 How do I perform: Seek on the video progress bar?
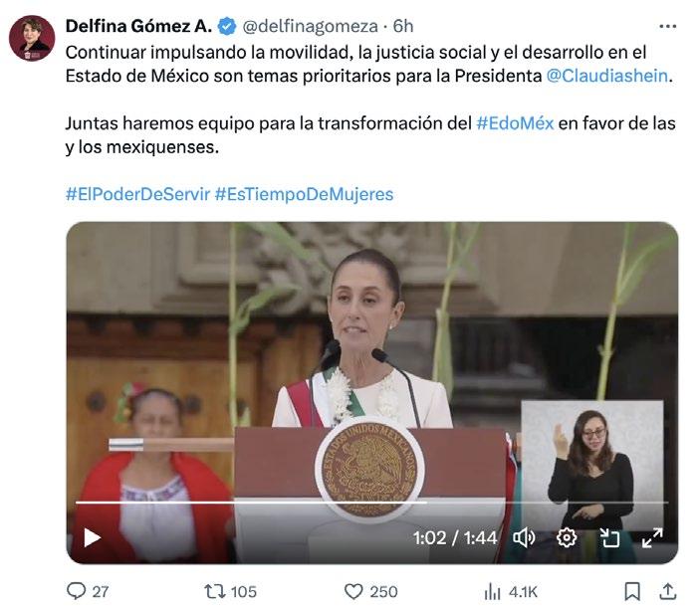pos(372,503)
